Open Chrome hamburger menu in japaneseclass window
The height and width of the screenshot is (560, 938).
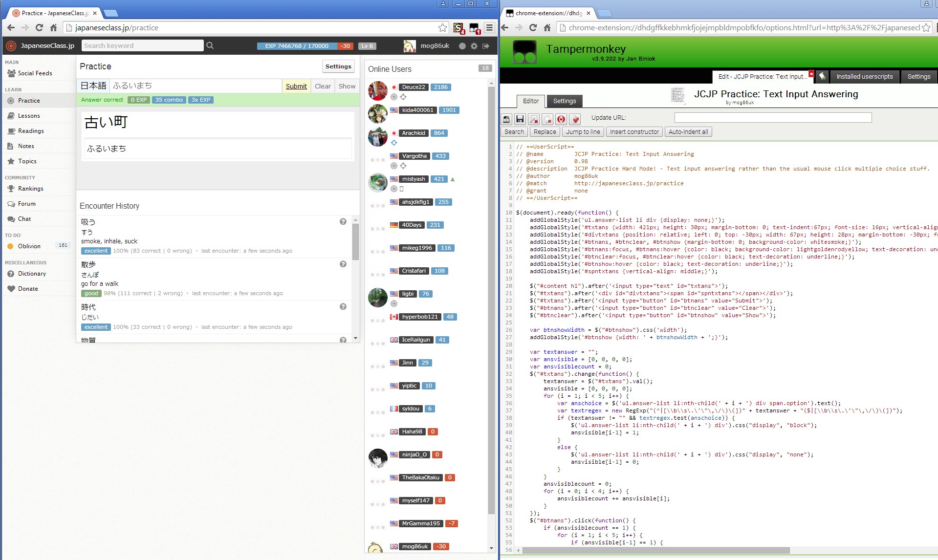[x=489, y=28]
